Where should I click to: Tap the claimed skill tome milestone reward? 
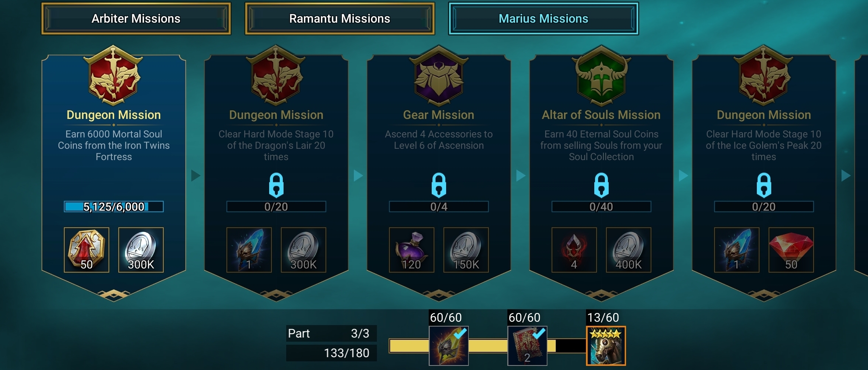(x=527, y=345)
